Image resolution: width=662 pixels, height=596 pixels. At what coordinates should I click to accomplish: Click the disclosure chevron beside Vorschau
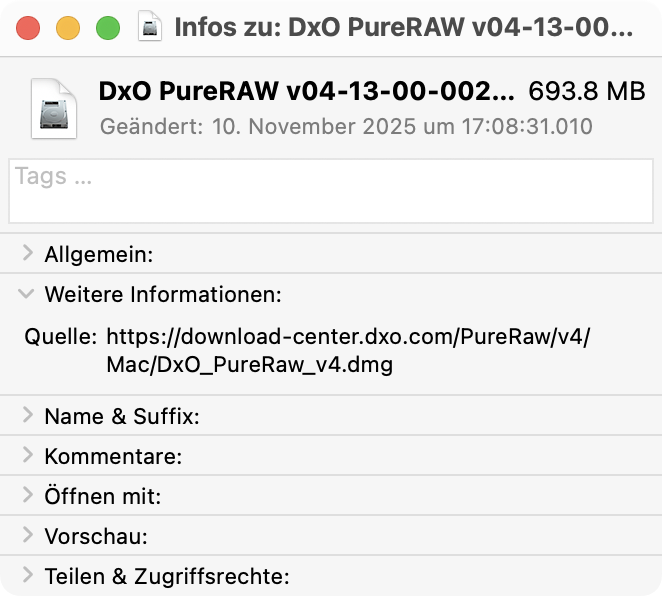point(27,537)
